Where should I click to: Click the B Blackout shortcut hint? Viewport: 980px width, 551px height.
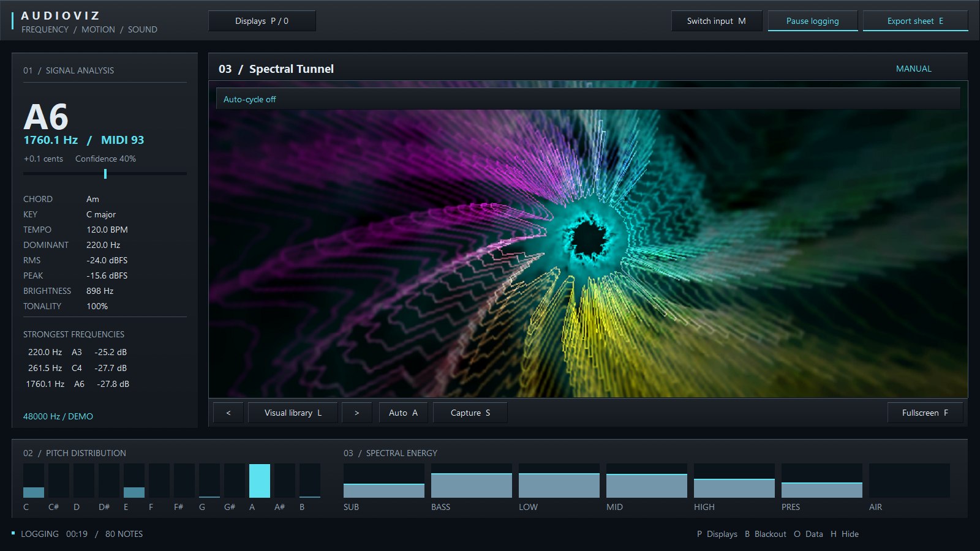[x=766, y=534]
